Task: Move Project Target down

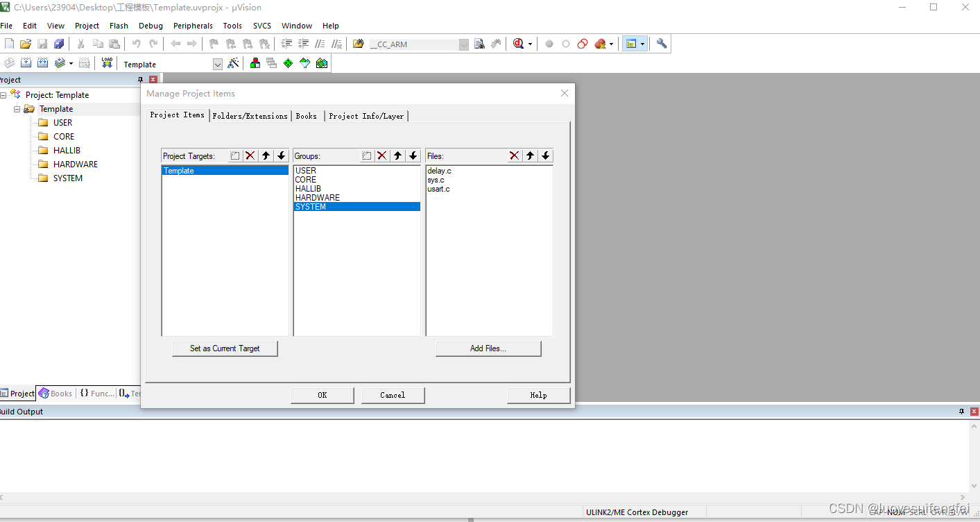Action: tap(281, 155)
